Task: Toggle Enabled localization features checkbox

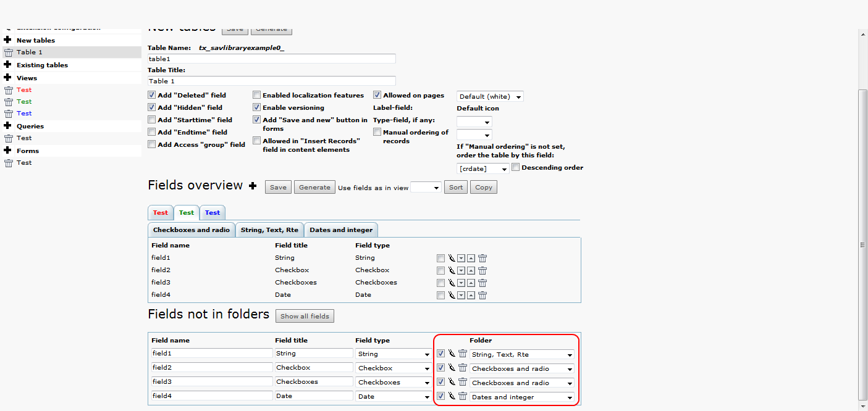Action: click(x=256, y=95)
